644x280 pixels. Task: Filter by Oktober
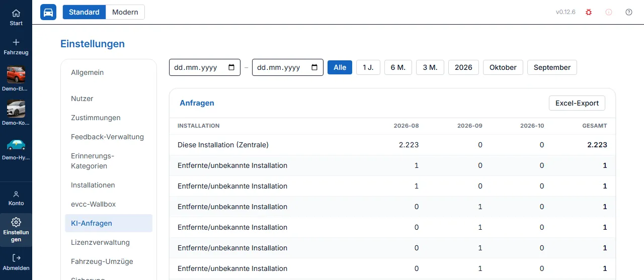[503, 67]
